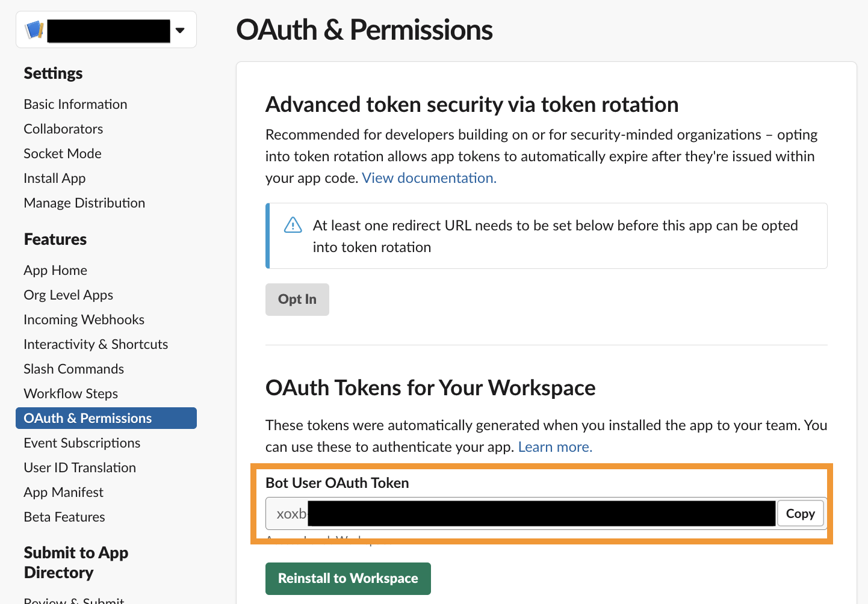
Task: Click the app icon in the app selector
Action: [34, 30]
